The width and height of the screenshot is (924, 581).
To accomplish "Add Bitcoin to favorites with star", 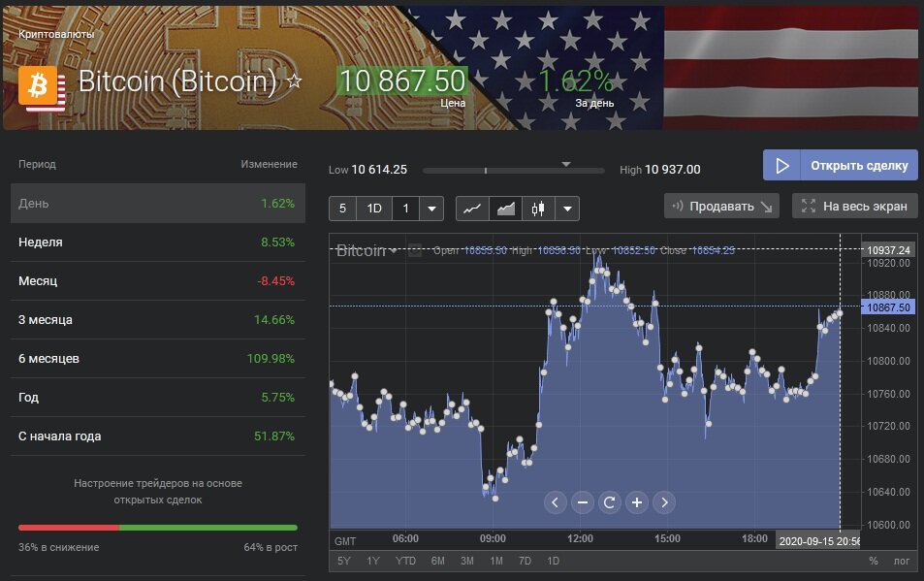I will click(x=295, y=82).
